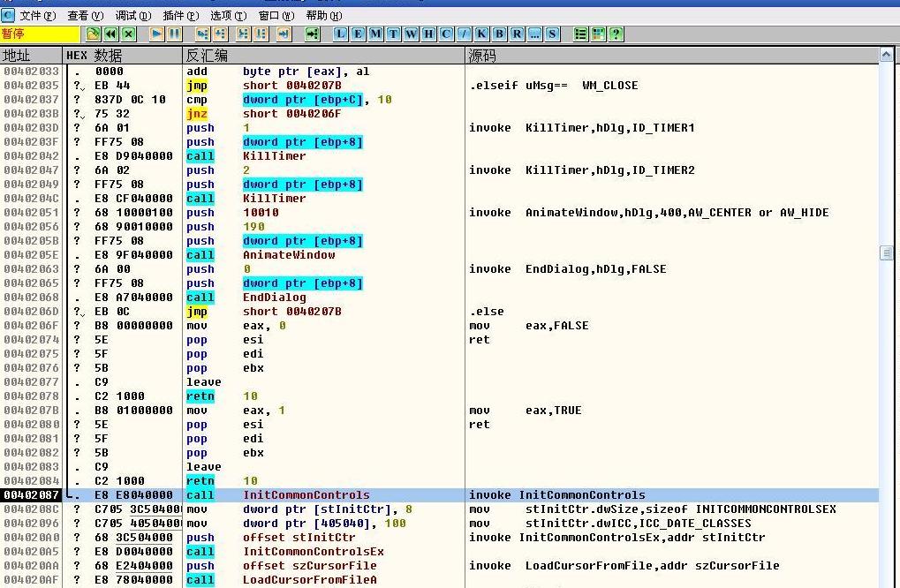The image size is (900, 588).
Task: Close the debugged program with the X icon
Action: (129, 34)
